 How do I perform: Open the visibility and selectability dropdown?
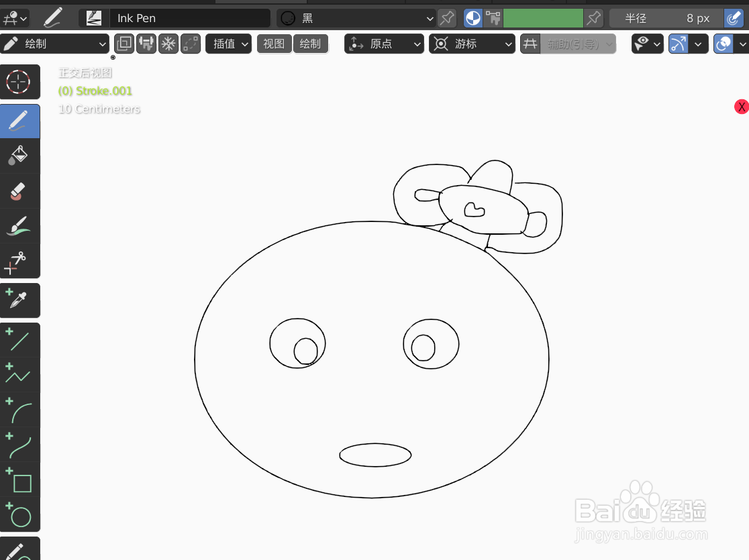pos(647,44)
